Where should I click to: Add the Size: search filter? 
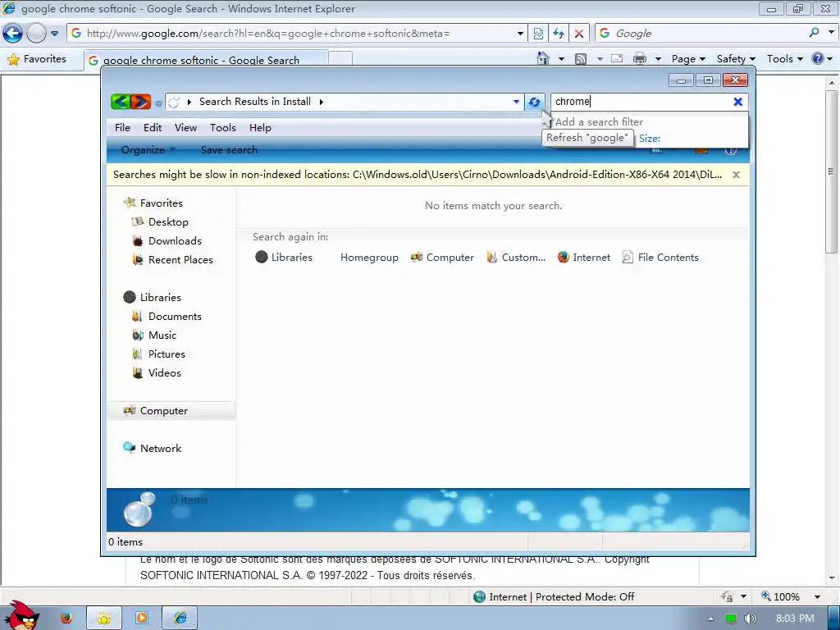point(650,138)
